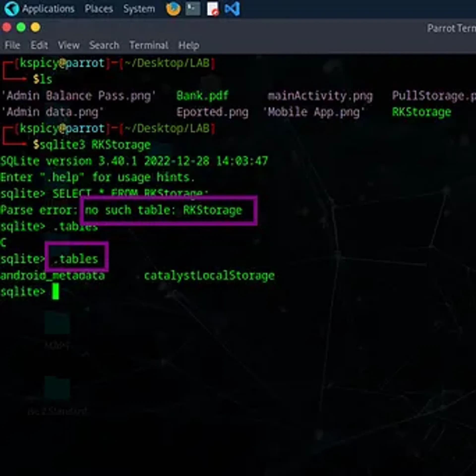Click the 'sqlite3 RKStorage' command text
Viewport: 476px width, 476px height.
coord(95,145)
